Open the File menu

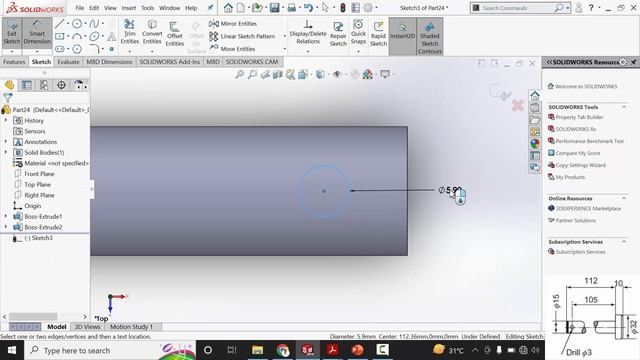click(80, 8)
